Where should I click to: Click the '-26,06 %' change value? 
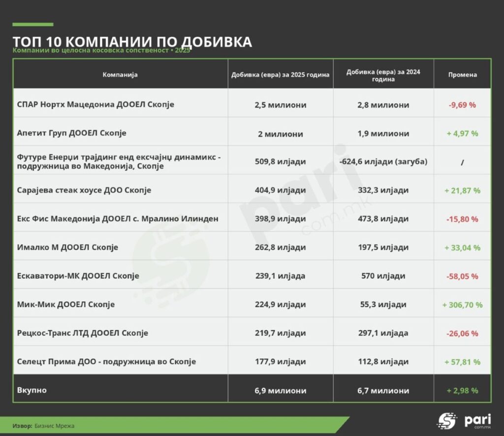coord(462,334)
